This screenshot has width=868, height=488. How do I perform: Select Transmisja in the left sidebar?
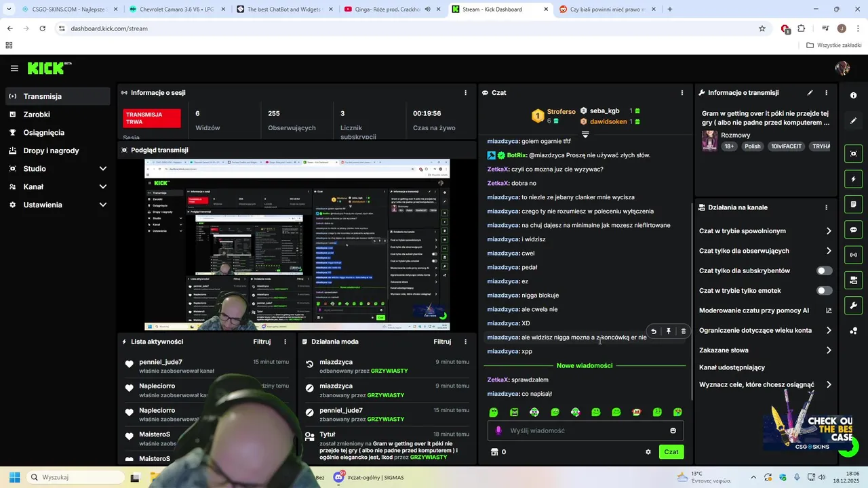58,96
